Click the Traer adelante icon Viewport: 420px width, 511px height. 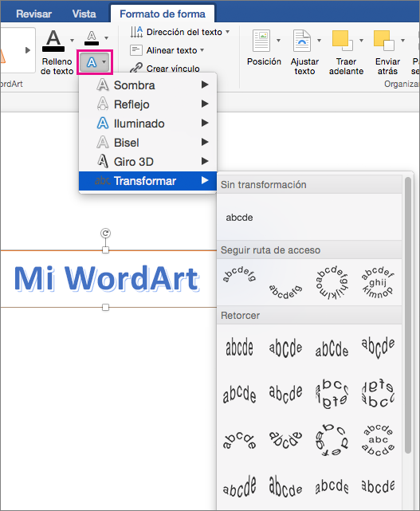pos(343,41)
